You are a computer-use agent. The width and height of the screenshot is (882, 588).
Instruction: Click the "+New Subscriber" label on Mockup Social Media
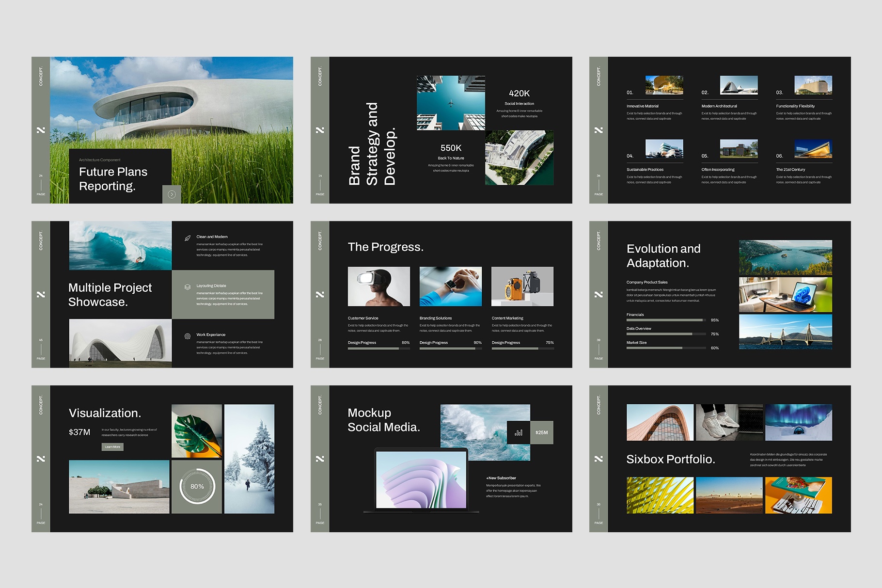pos(501,478)
